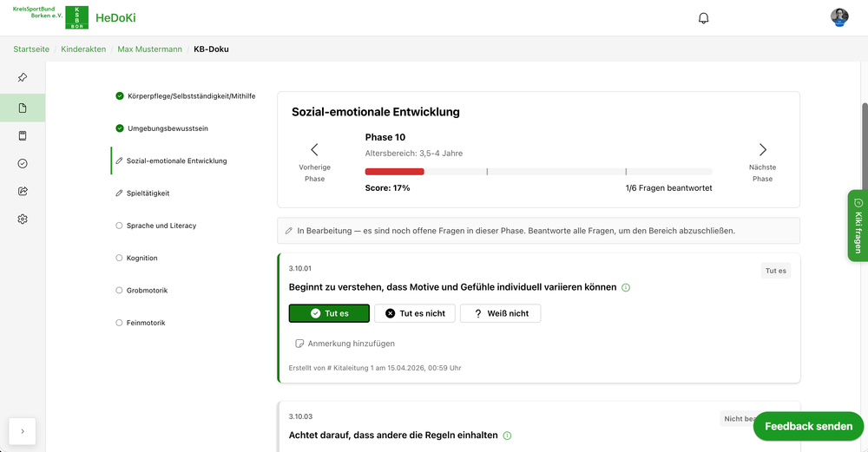The image size is (868, 452).
Task: Open the notifications bell
Action: point(704,18)
